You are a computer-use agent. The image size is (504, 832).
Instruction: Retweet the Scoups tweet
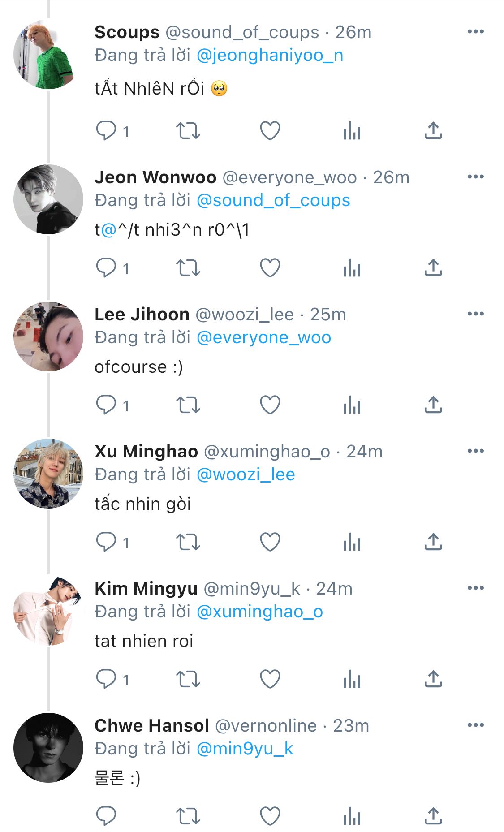click(x=188, y=131)
